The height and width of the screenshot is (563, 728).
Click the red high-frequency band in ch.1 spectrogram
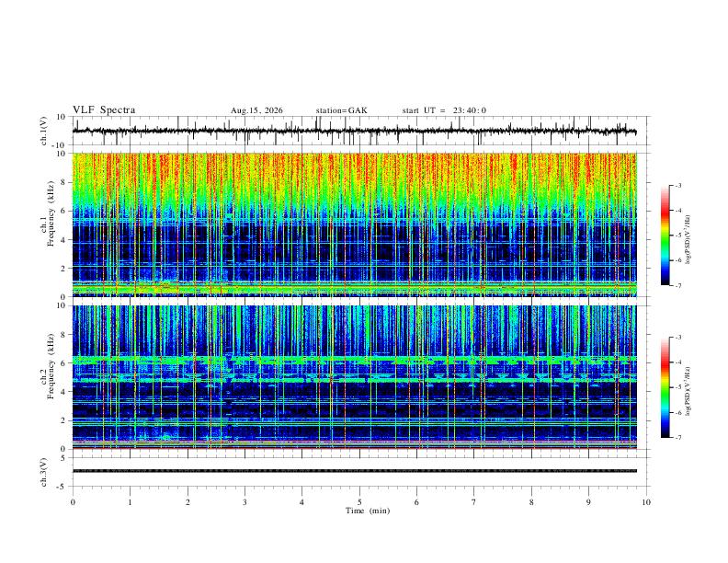tap(355, 169)
